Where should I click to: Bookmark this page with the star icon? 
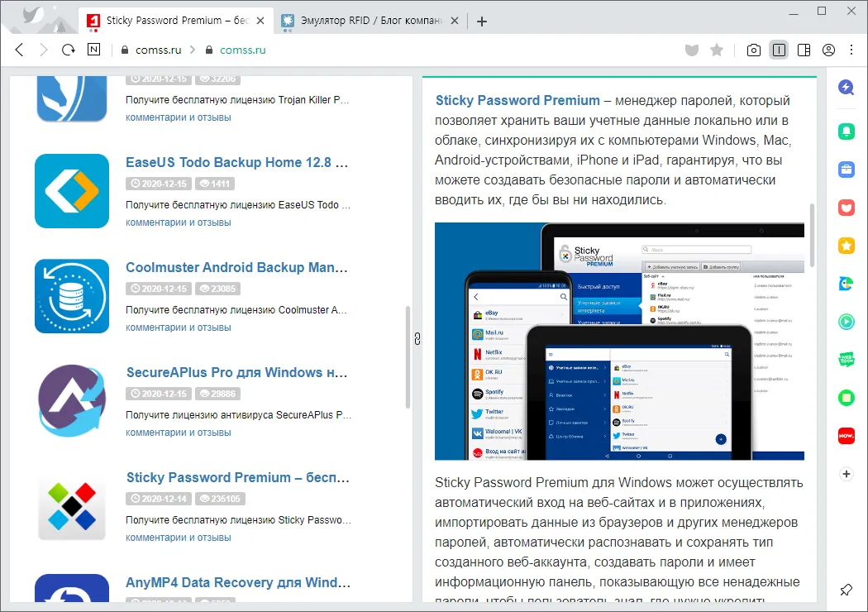(717, 50)
